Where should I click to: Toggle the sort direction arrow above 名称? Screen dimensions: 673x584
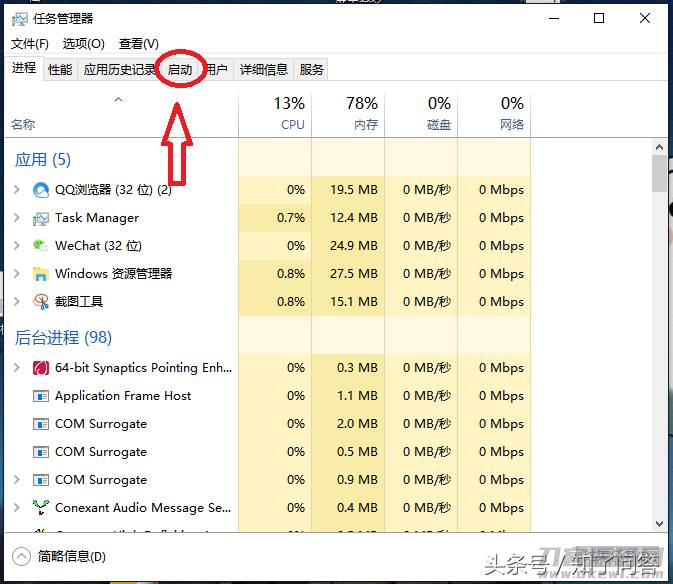pos(118,100)
